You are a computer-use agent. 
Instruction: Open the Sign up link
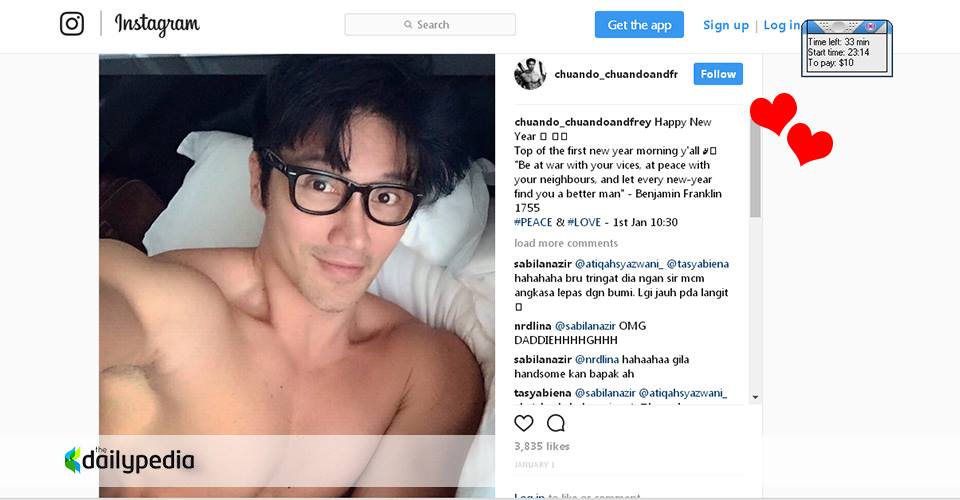pyautogui.click(x=726, y=25)
